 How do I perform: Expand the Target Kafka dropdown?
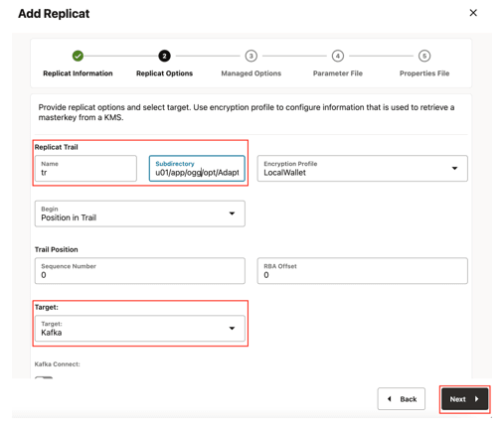point(140,329)
